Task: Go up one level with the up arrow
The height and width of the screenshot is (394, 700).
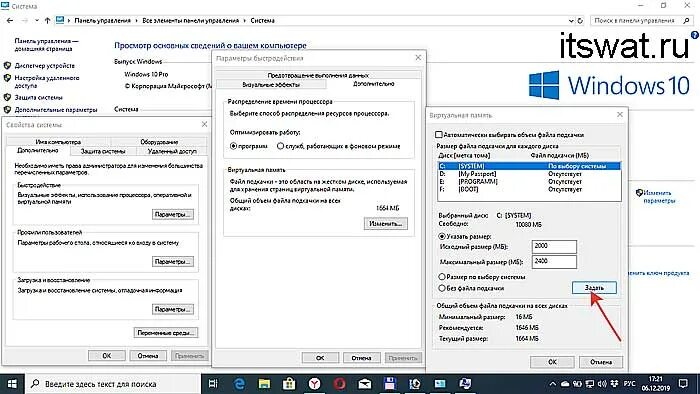Action: coord(47,21)
